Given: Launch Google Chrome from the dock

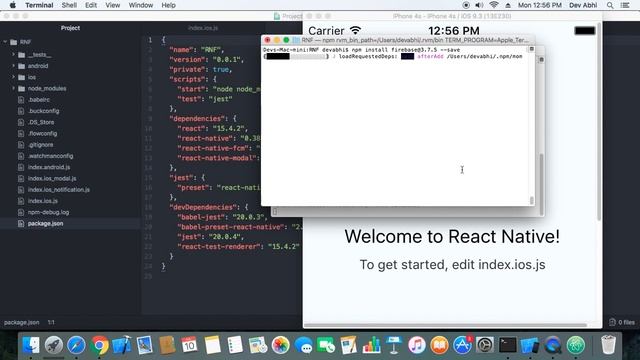Looking at the screenshot, I should [x=99, y=345].
